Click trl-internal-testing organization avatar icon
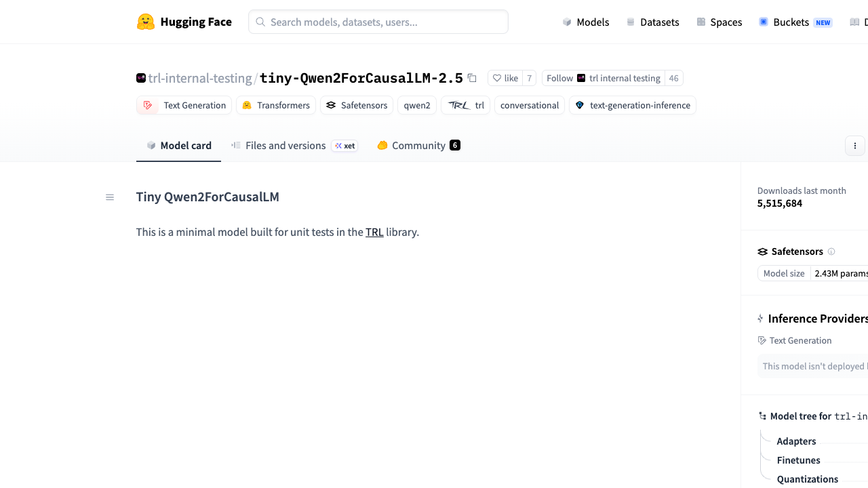Screen dimensions: 868x488 point(141,78)
